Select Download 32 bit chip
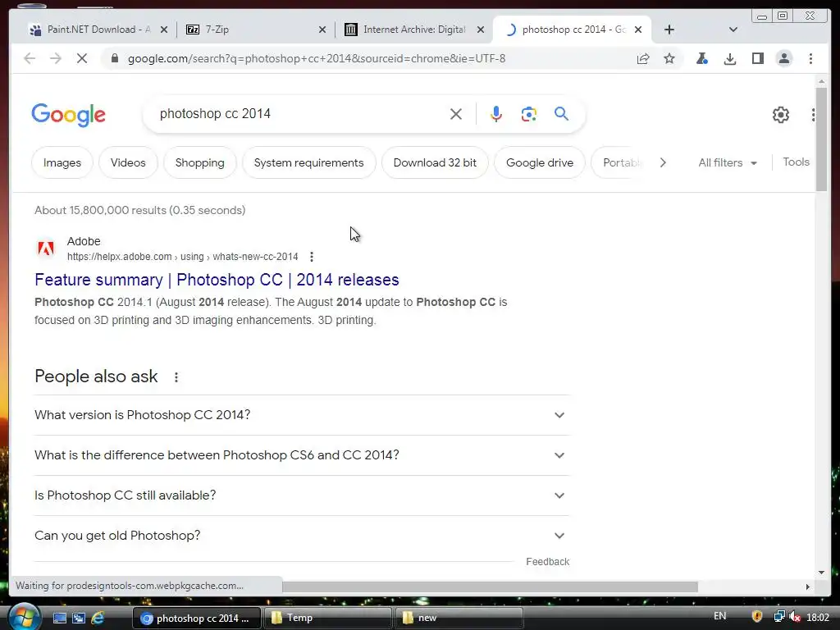The height and width of the screenshot is (630, 840). (x=435, y=162)
